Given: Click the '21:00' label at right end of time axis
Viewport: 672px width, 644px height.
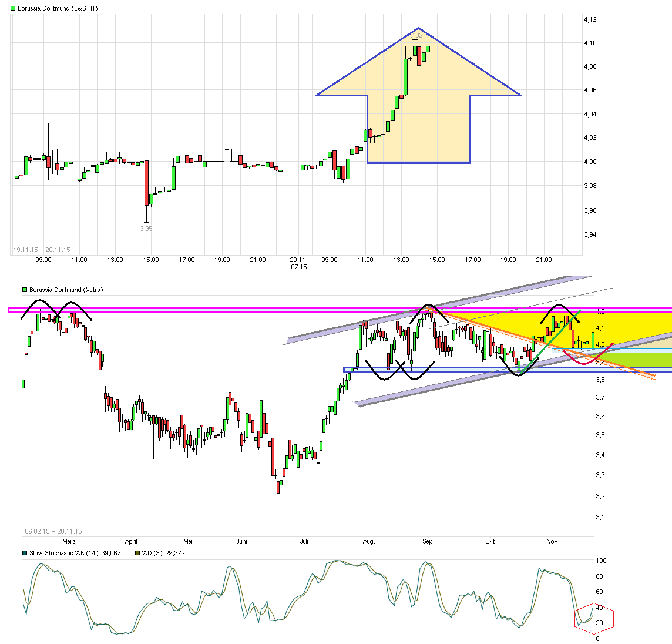Looking at the screenshot, I should point(544,260).
